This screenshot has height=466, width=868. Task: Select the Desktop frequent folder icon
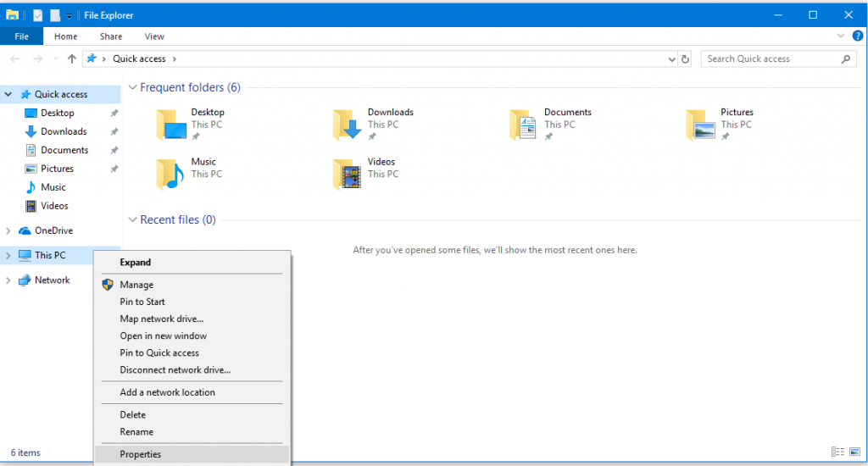tap(171, 125)
